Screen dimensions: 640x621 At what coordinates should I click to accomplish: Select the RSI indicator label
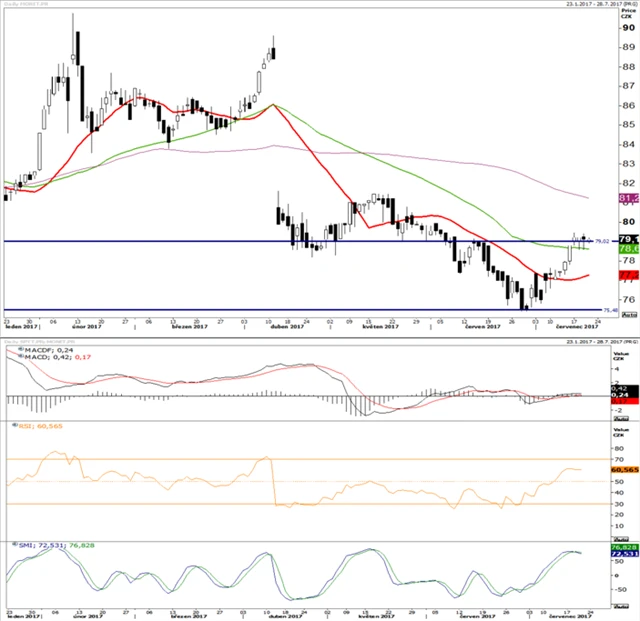tap(28, 453)
